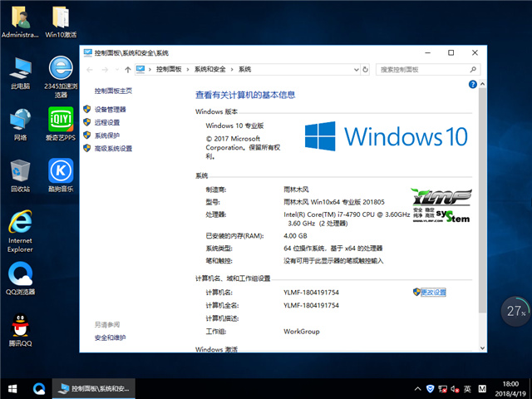Select the 此电脑 desktop icon
532x399 pixels.
(x=20, y=74)
